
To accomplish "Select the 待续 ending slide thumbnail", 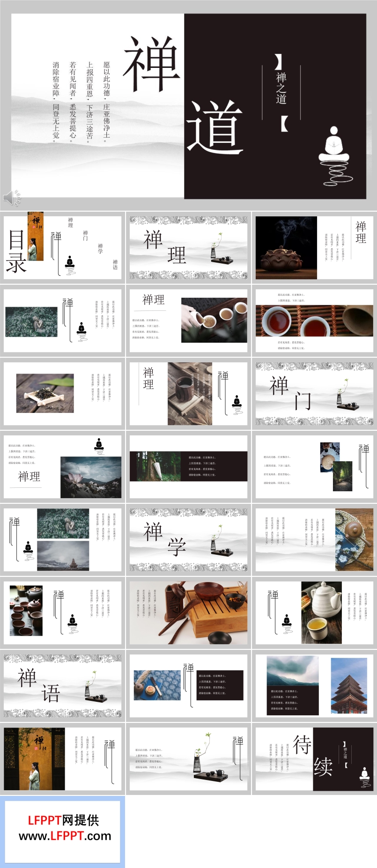I will click(314, 759).
